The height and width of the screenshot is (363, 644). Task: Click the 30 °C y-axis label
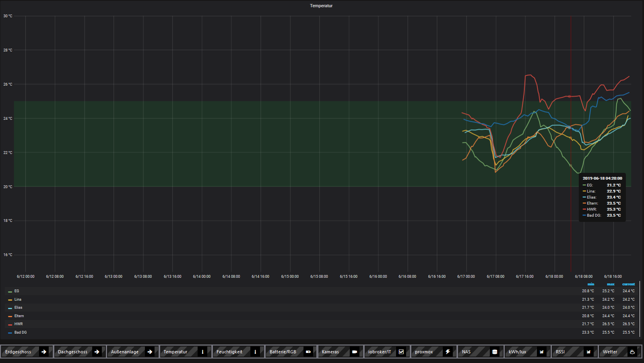[8, 16]
